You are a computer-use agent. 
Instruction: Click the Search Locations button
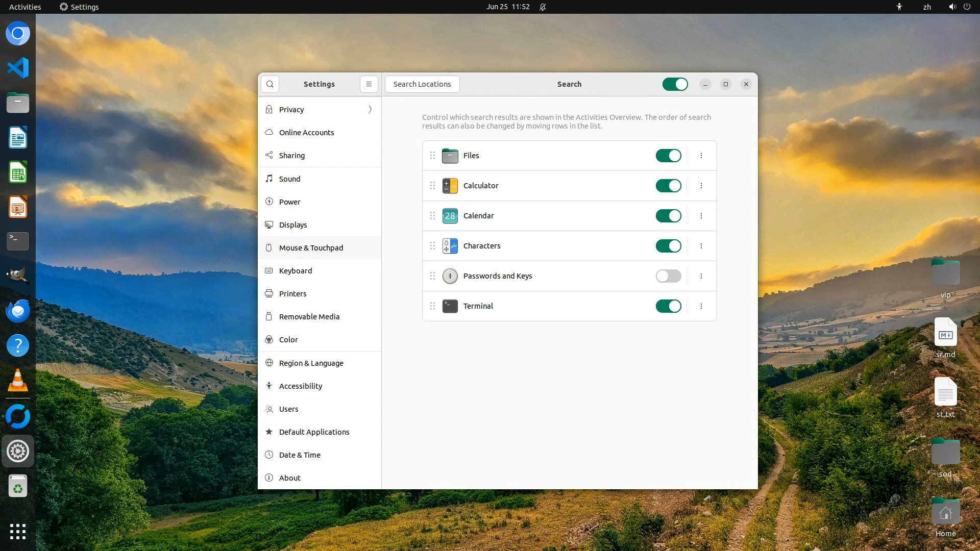point(422,84)
